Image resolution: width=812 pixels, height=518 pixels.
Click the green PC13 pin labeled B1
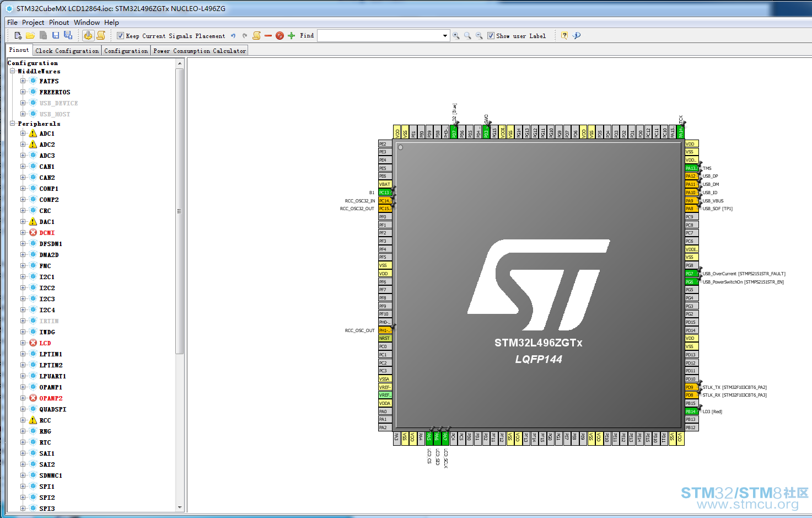click(x=385, y=193)
